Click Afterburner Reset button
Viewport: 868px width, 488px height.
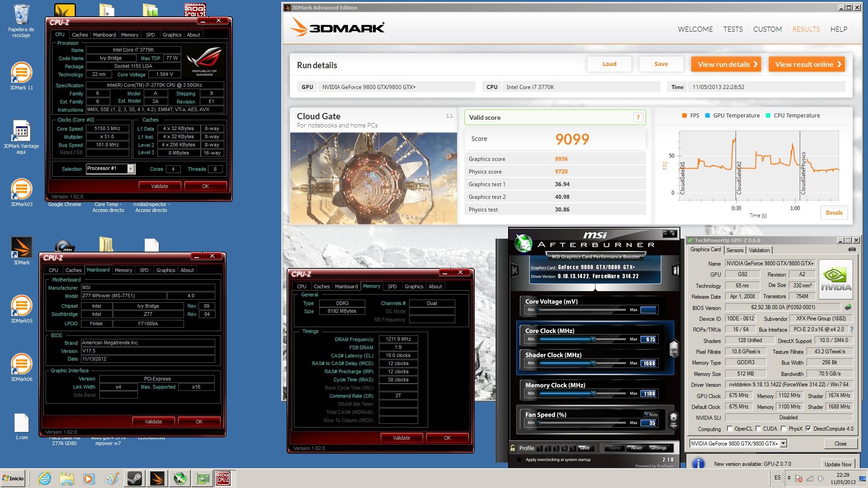pyautogui.click(x=636, y=448)
